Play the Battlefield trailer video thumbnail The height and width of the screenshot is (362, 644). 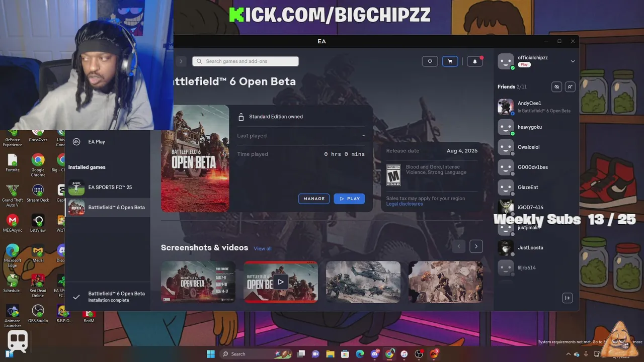point(281,282)
